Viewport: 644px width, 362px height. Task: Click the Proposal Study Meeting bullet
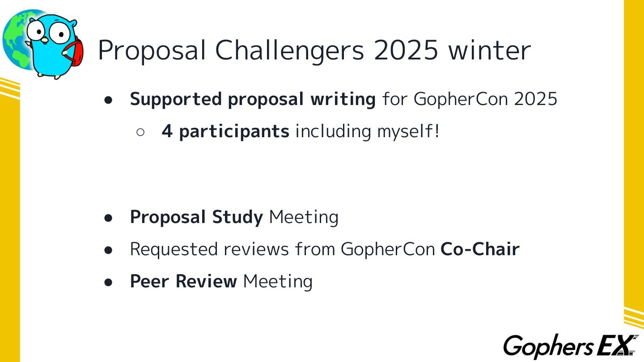click(234, 217)
